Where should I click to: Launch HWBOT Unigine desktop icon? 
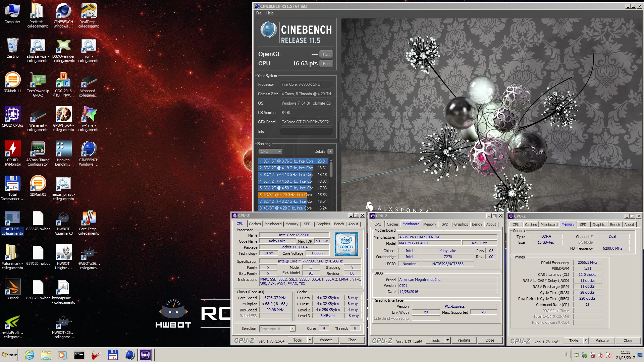tap(63, 257)
